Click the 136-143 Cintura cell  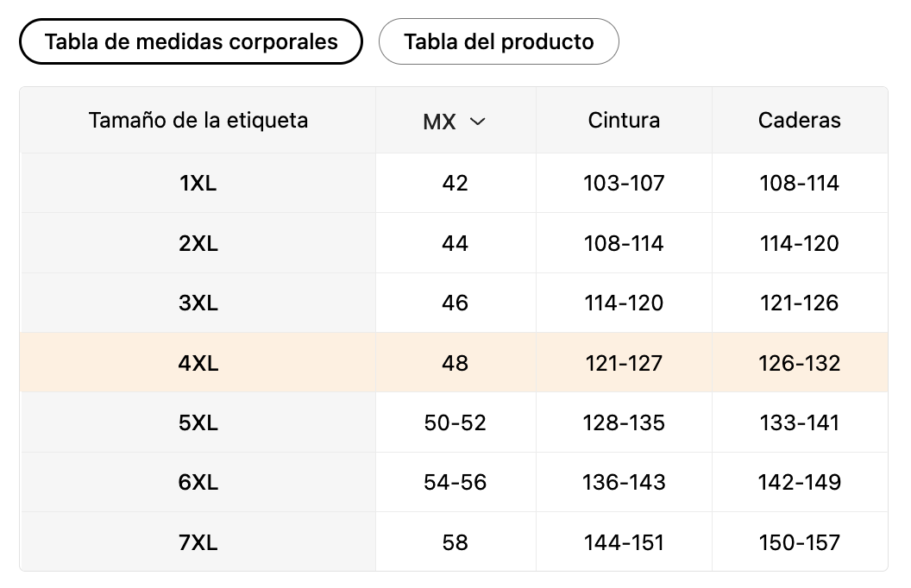click(624, 482)
